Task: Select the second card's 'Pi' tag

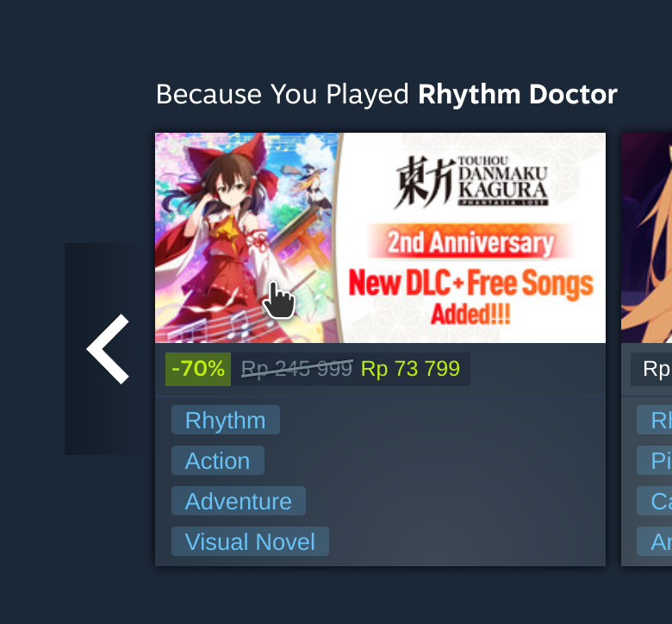Action: 655,460
